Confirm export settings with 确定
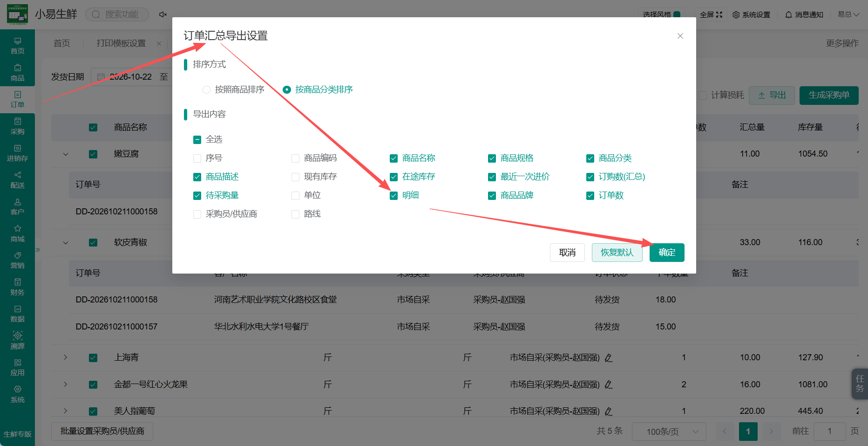This screenshot has height=446, width=868. click(667, 253)
